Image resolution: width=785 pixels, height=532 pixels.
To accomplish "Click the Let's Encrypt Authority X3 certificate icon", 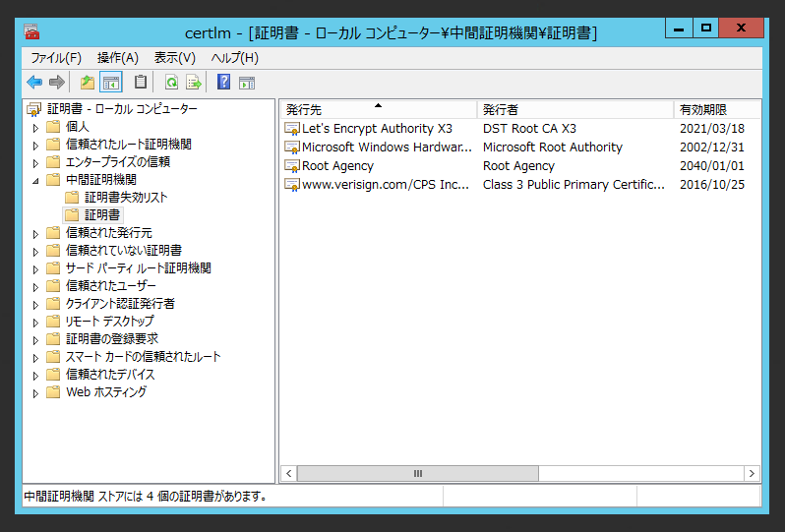I will click(x=292, y=129).
